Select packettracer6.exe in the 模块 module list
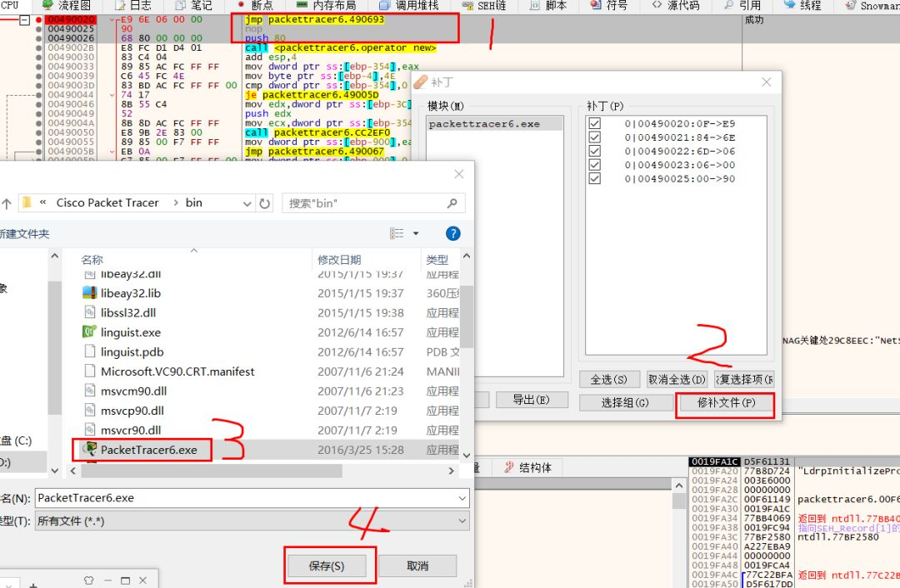This screenshot has width=900, height=588. point(494,124)
